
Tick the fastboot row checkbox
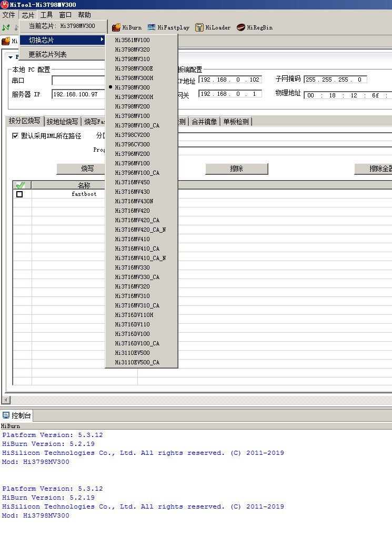(19, 194)
